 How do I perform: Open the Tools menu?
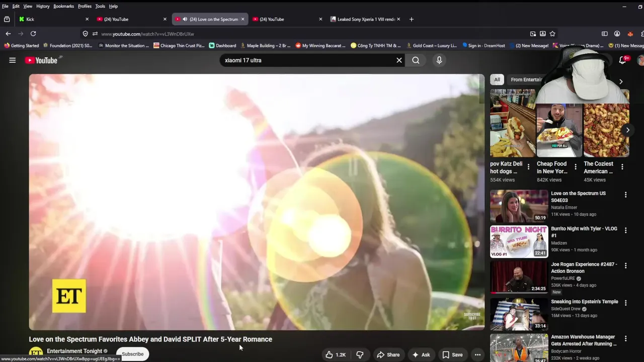pyautogui.click(x=100, y=6)
